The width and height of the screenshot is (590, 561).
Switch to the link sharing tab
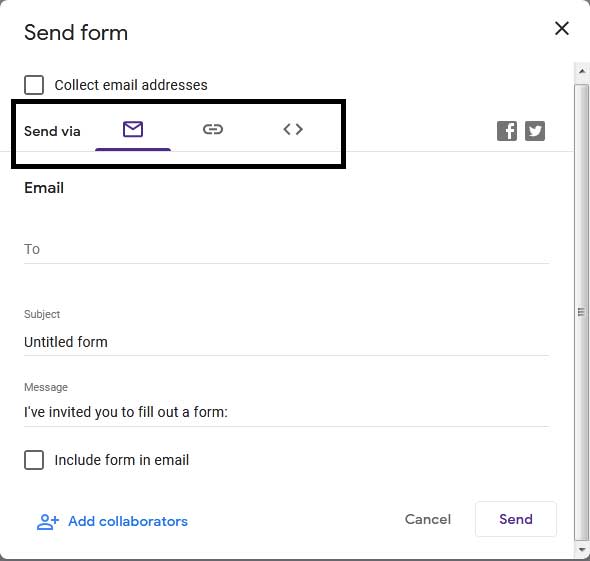pyautogui.click(x=213, y=129)
